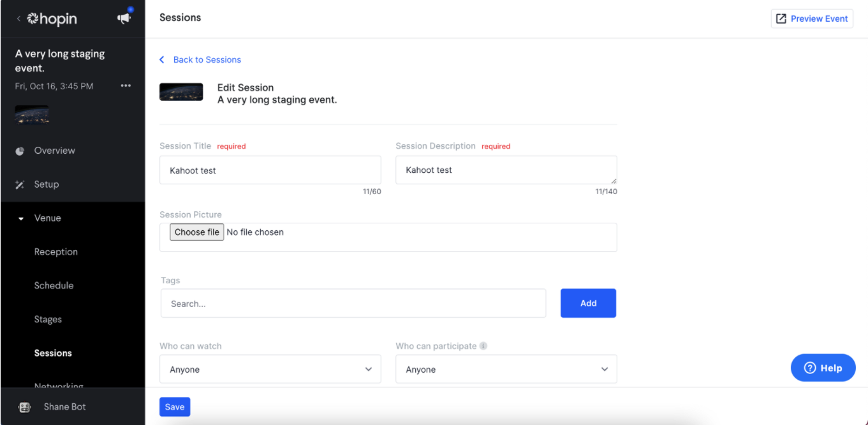Open the event three-dots options menu
This screenshot has height=425, width=868.
(x=126, y=86)
